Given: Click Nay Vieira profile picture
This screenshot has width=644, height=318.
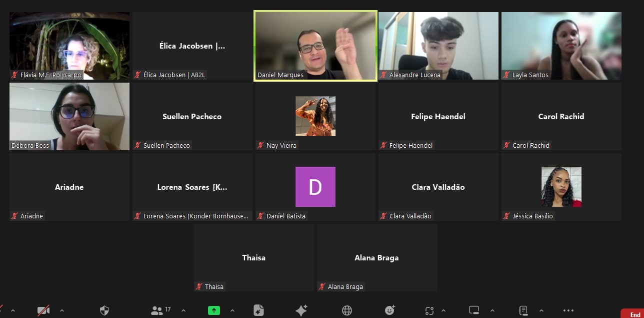Looking at the screenshot, I should click(x=315, y=116).
